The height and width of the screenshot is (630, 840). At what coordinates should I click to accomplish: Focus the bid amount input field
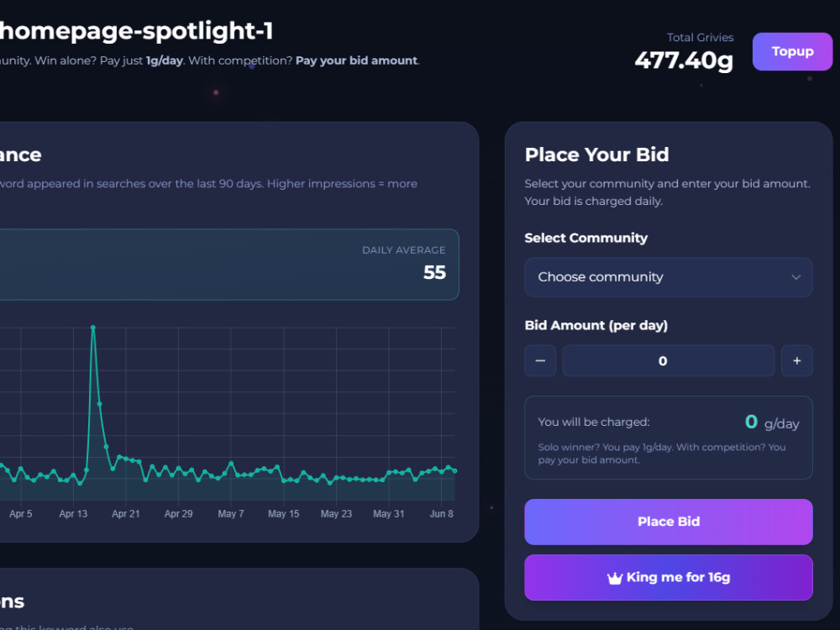[668, 360]
